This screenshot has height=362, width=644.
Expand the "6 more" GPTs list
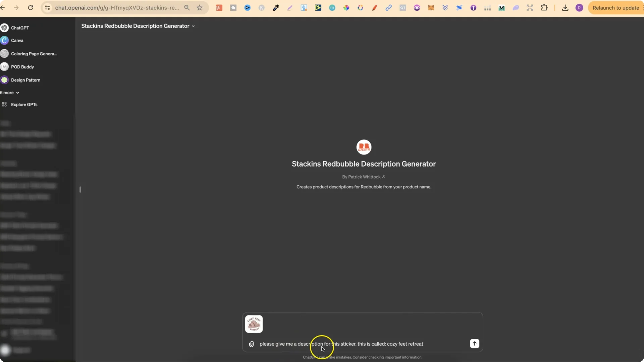coord(10,93)
